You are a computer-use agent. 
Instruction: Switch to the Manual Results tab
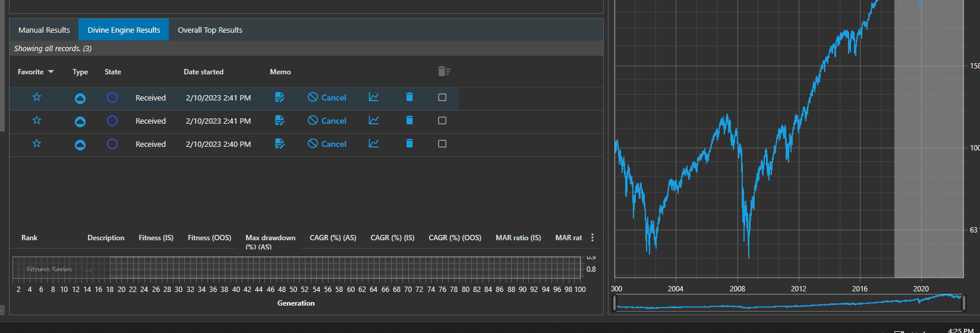(44, 30)
